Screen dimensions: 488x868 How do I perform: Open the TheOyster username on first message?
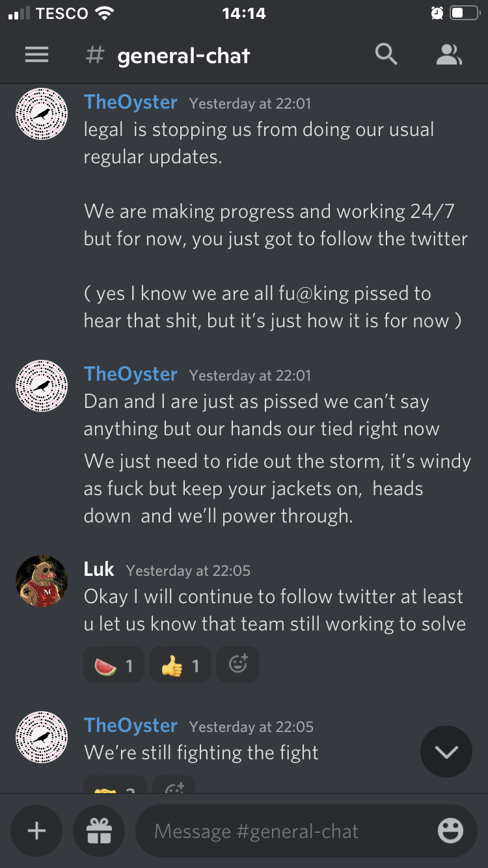131,102
